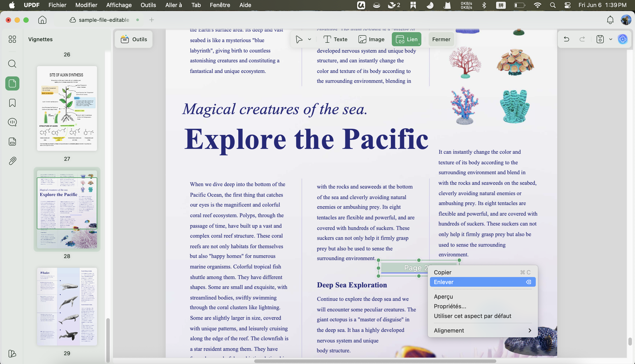Open the UPDF AI assistant icon

click(623, 39)
